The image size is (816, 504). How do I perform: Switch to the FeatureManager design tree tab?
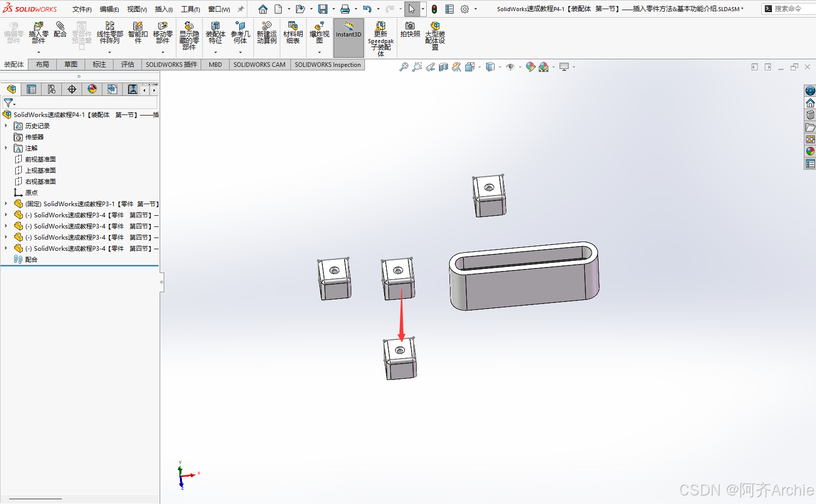(11, 89)
